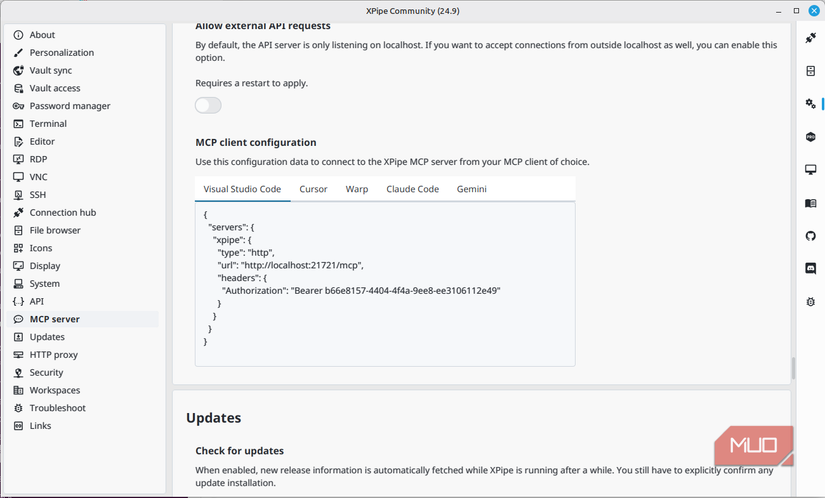This screenshot has width=825, height=498.
Task: Select Password manager settings
Action: coord(83,106)
